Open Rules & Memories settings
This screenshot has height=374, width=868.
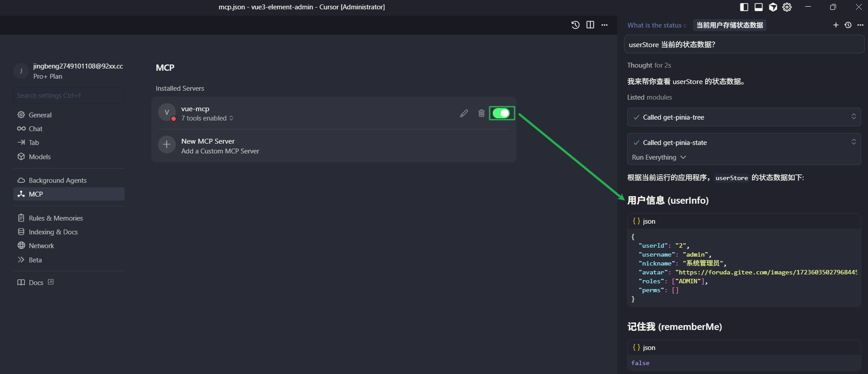[x=69, y=218]
